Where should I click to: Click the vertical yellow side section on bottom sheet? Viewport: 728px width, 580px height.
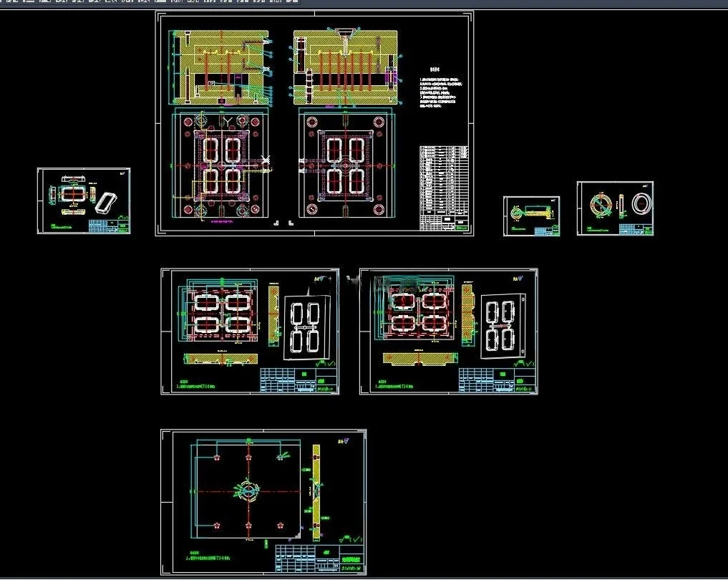pos(316,492)
